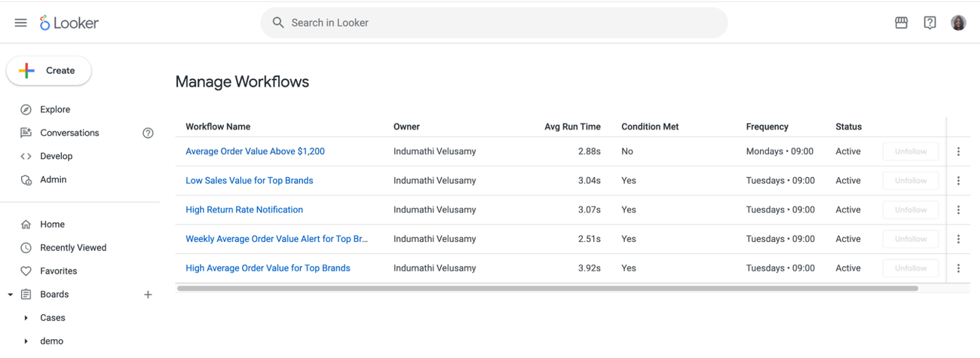
Task: Click the Admin sidebar icon
Action: [26, 179]
